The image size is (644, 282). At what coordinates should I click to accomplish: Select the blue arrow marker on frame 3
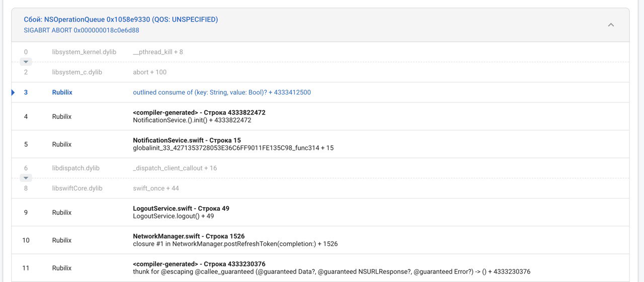pyautogui.click(x=14, y=92)
